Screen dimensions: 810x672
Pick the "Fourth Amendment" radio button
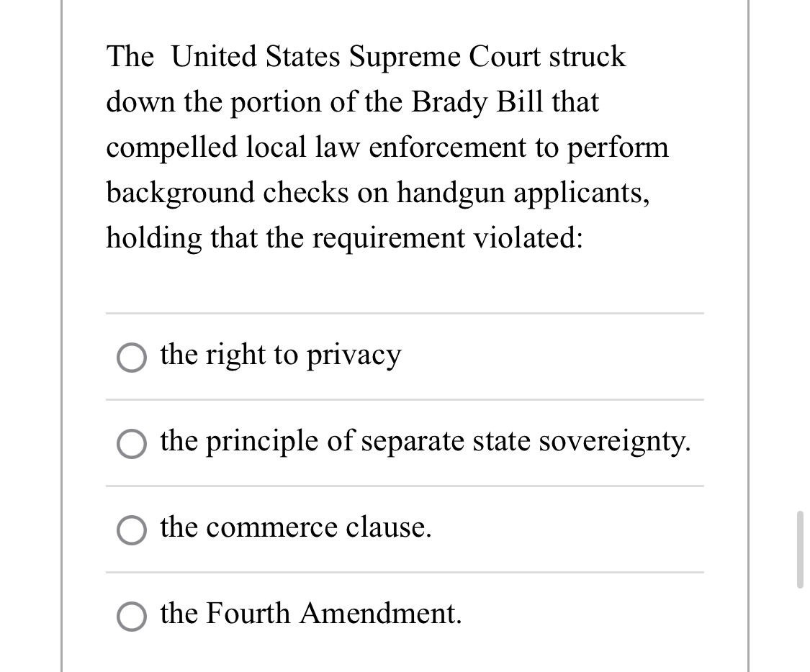131,617
